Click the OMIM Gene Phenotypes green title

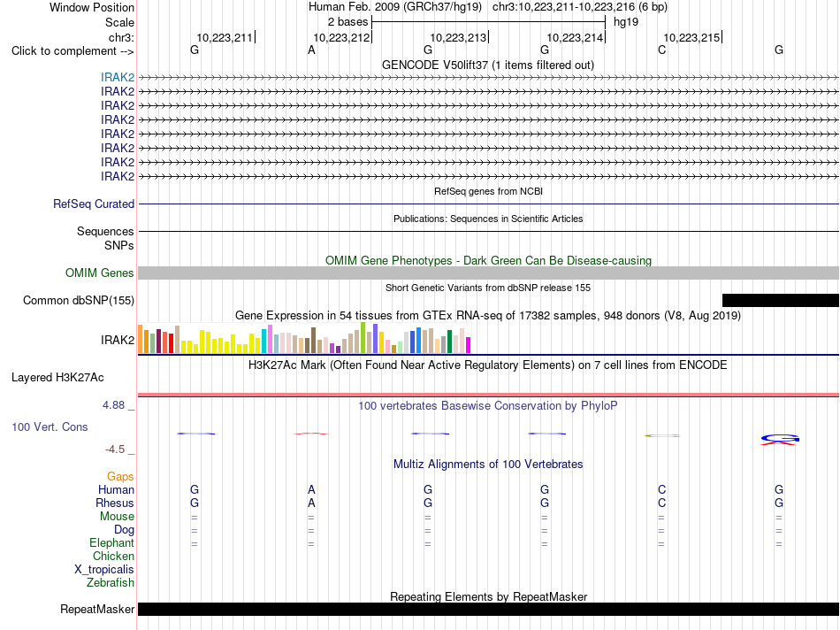pyautogui.click(x=488, y=260)
